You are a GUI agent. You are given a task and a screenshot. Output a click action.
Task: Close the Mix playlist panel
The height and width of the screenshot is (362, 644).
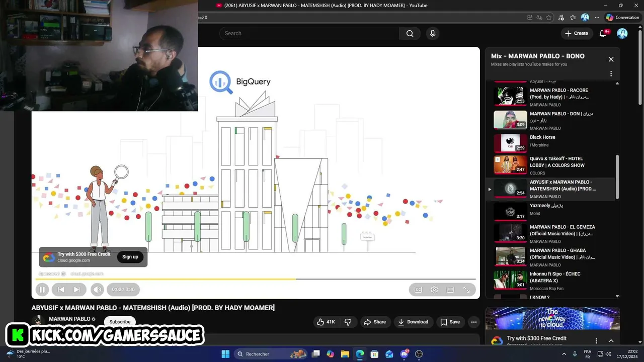[x=611, y=59]
